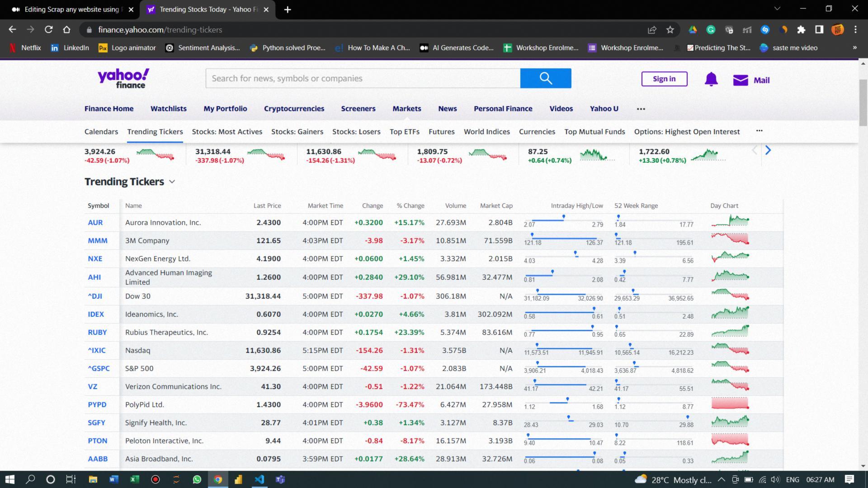Screen dimensions: 868x488
Task: Open Chrome three-dot menu
Action: (x=855, y=29)
